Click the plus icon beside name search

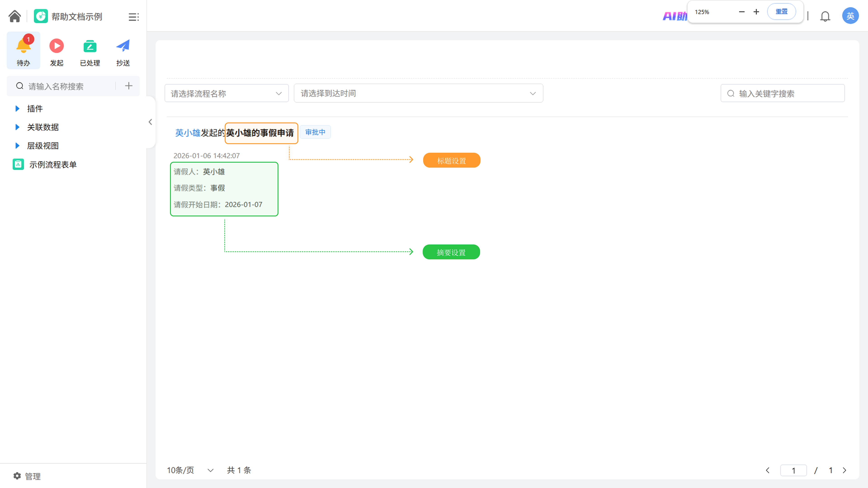128,86
